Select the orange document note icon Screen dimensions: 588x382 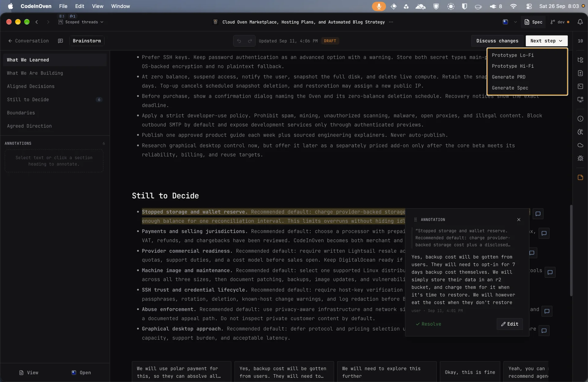coord(580,177)
